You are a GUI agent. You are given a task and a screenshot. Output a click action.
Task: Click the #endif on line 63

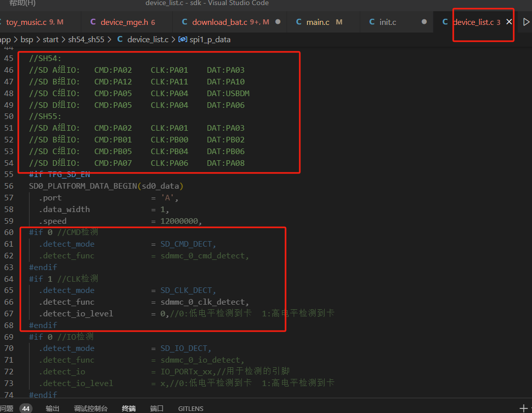(43, 268)
